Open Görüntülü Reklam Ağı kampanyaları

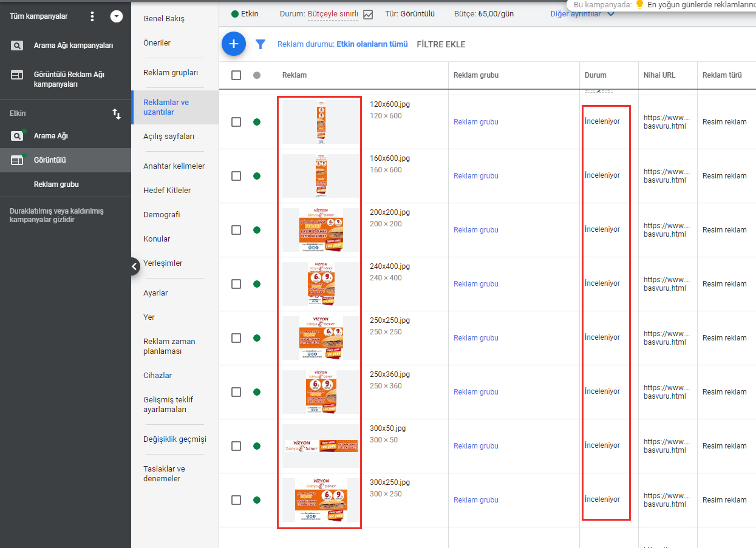point(69,79)
